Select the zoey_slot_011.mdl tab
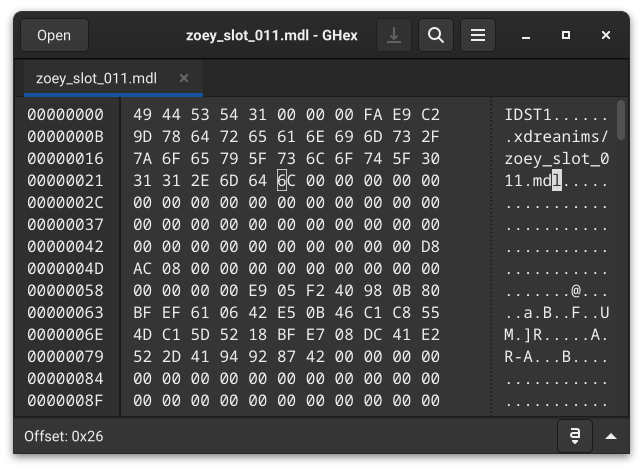Image resolution: width=643 pixels, height=470 pixels. 96,78
